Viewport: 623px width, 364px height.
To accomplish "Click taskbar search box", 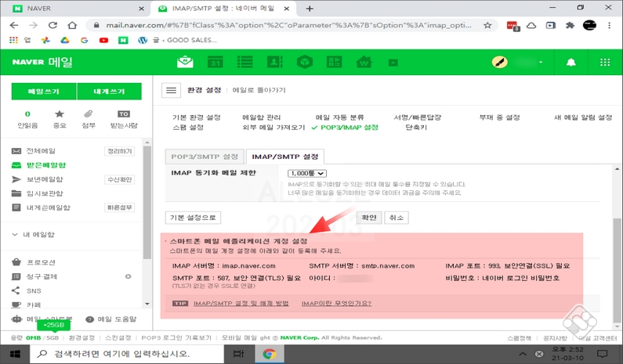I will 126,354.
